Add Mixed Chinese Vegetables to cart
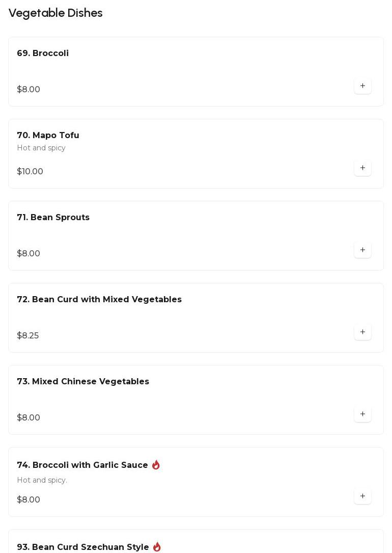 click(x=362, y=414)
